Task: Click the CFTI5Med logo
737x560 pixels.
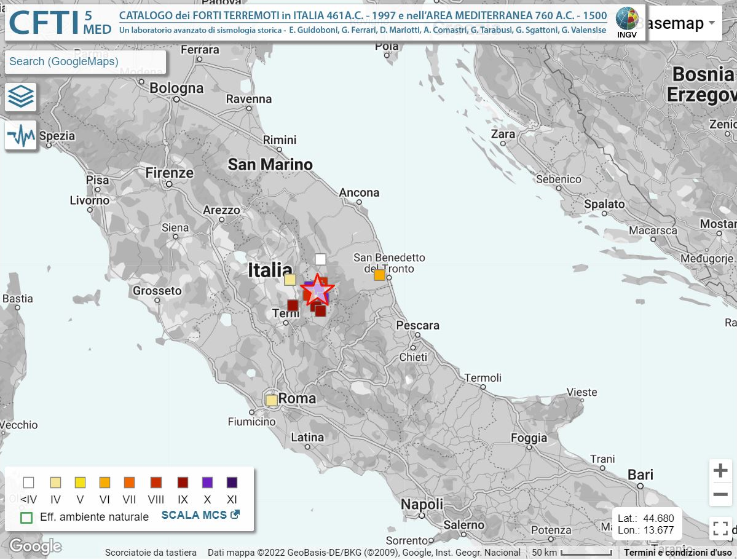Action: (60, 23)
